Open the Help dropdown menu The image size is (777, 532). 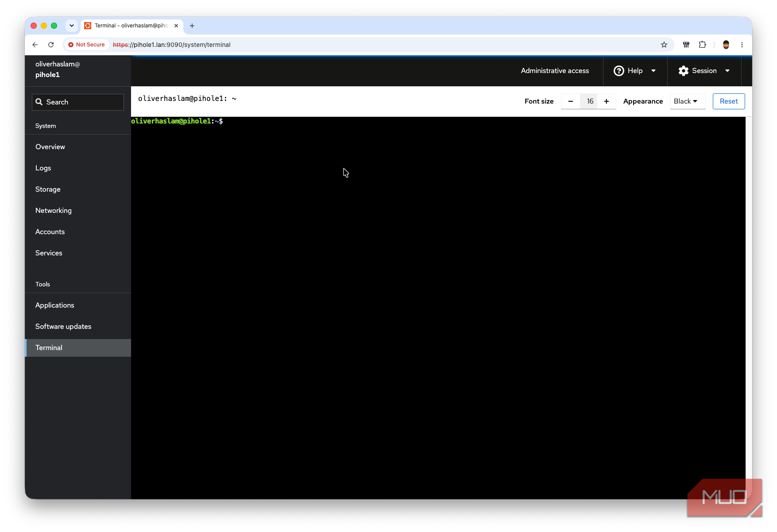(635, 71)
